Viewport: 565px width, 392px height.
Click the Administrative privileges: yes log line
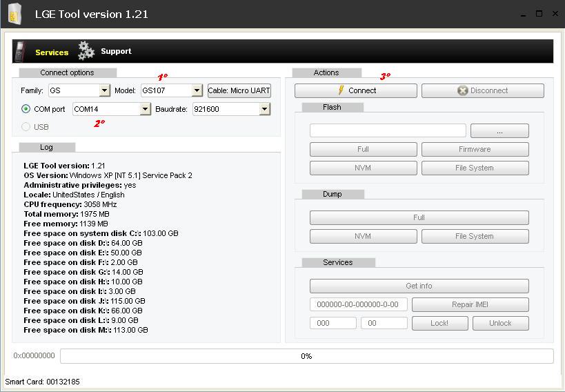80,186
